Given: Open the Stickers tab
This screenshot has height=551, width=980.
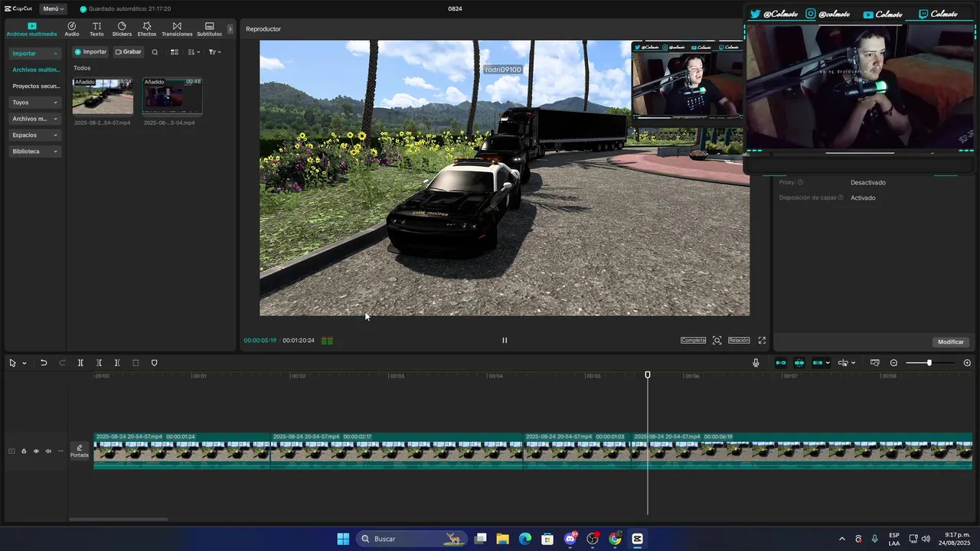Looking at the screenshot, I should (x=122, y=29).
